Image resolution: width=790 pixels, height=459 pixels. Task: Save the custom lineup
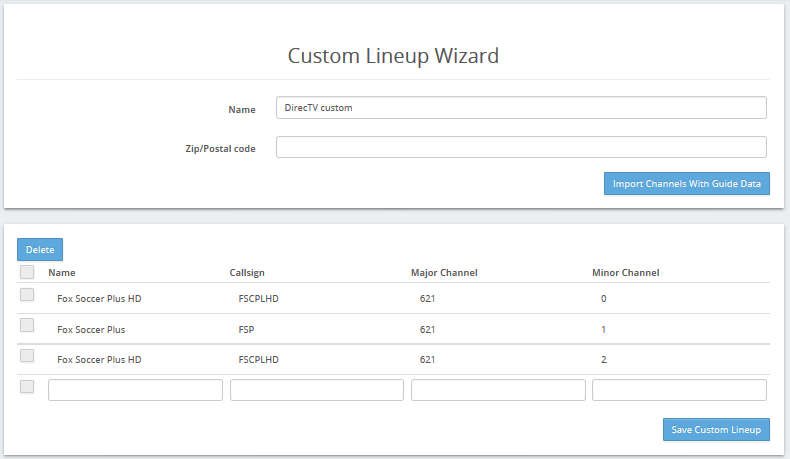pos(716,429)
